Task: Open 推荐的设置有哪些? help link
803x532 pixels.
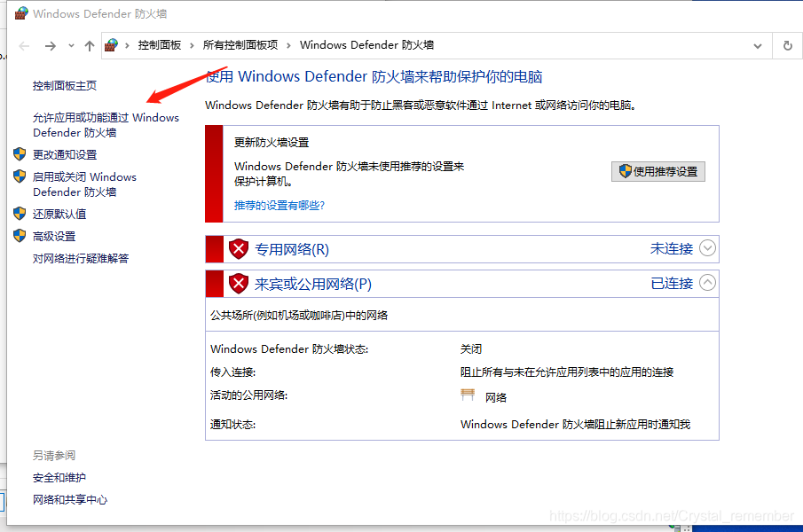Action: (x=279, y=205)
